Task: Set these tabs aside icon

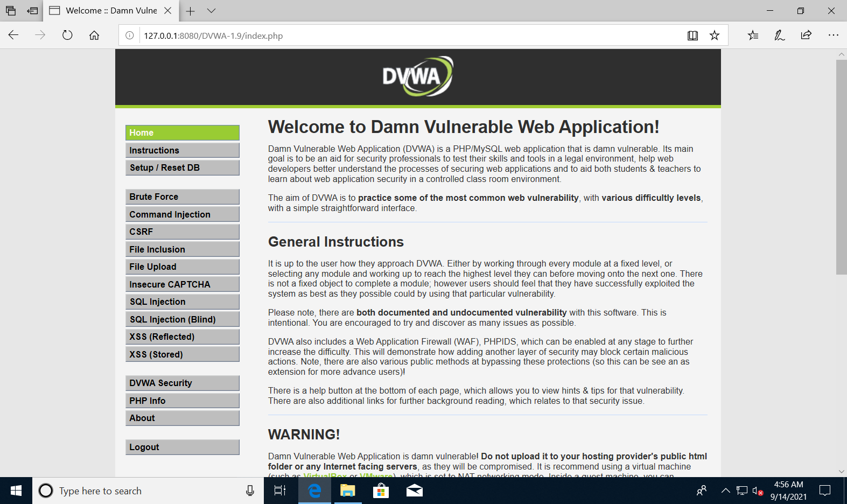Action: click(33, 11)
